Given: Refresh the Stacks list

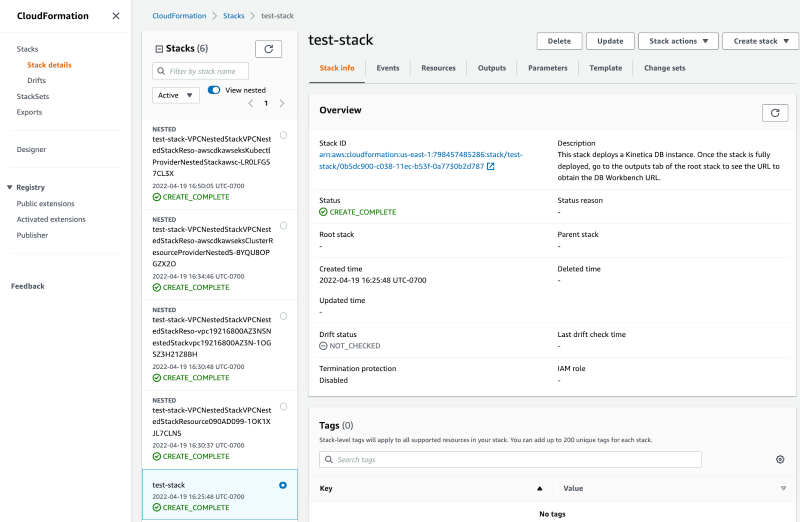Looking at the screenshot, I should pos(268,48).
